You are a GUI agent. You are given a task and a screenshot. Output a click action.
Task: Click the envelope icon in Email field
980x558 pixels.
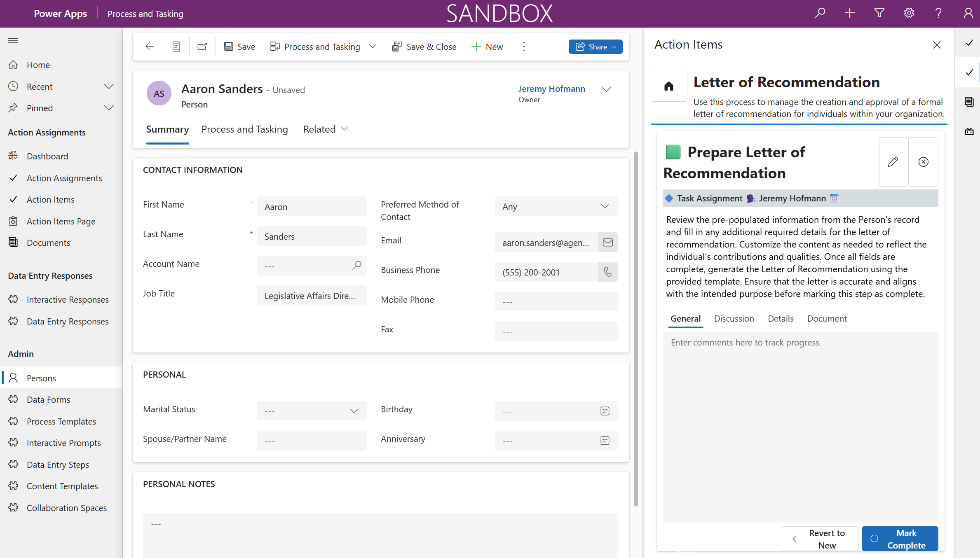pos(607,243)
